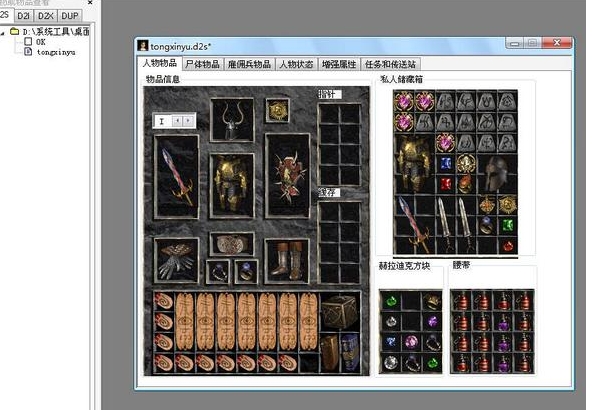Close the left item viewer panel
Image resolution: width=594 pixels, height=410 pixels.
pyautogui.click(x=90, y=3)
